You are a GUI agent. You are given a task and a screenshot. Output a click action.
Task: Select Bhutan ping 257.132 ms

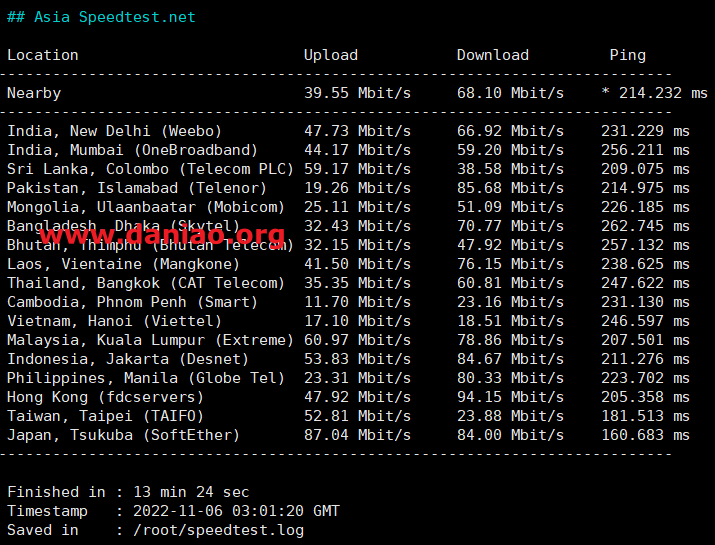[x=645, y=245]
